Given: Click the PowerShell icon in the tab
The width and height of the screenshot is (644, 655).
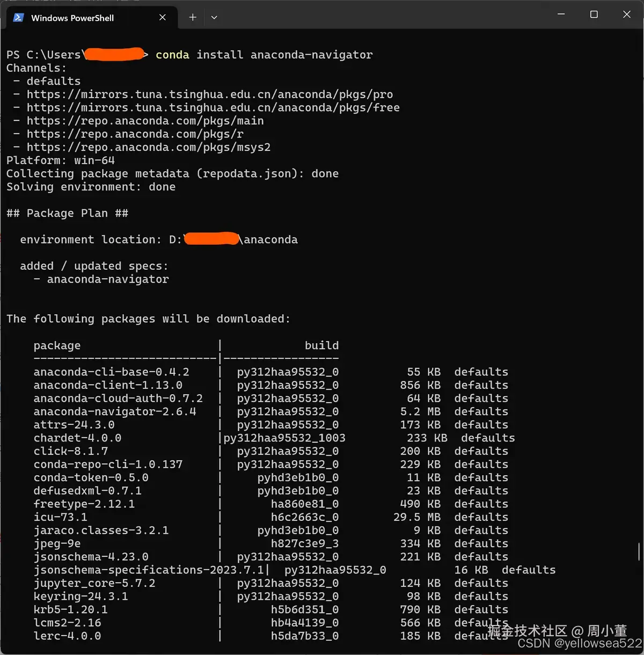Looking at the screenshot, I should tap(18, 18).
